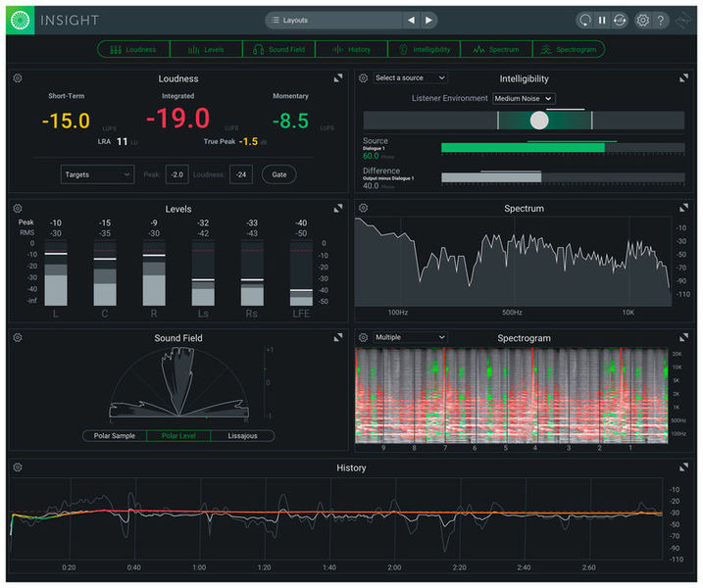The height and width of the screenshot is (588, 703).
Task: Maximize the Spectrogram panel
Action: pos(684,337)
